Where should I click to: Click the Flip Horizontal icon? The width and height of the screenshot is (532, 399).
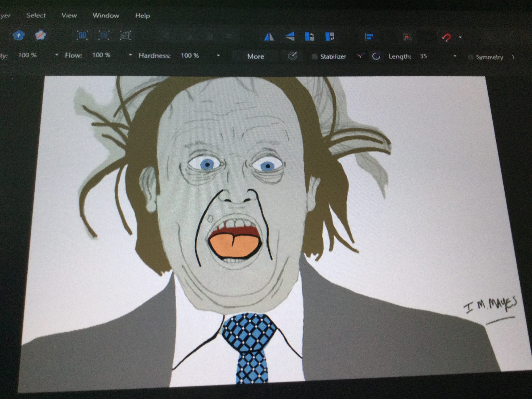click(269, 36)
